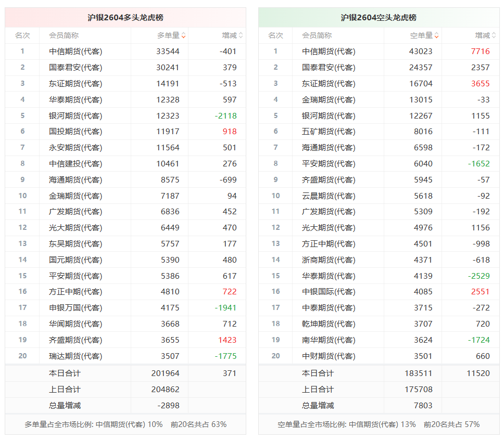Select 中信期货(代客) in short table rank 1
The height and width of the screenshot is (440, 504).
[x=329, y=51]
